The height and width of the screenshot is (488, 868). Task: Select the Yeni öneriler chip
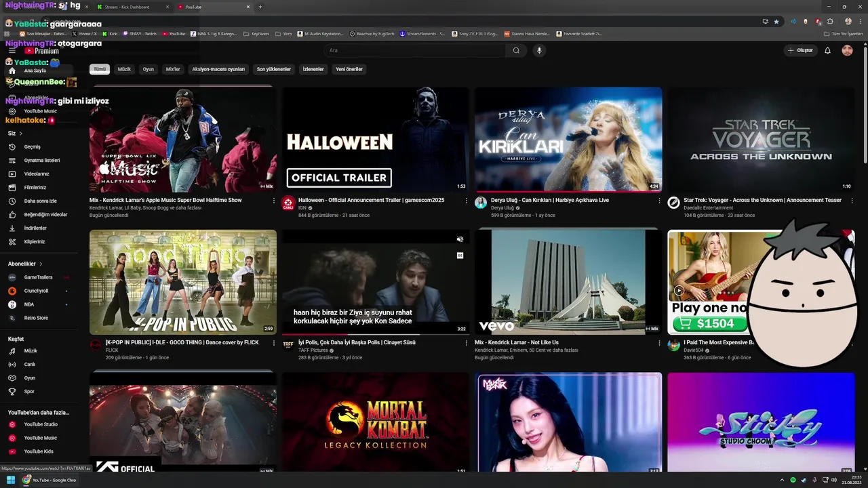coord(349,69)
